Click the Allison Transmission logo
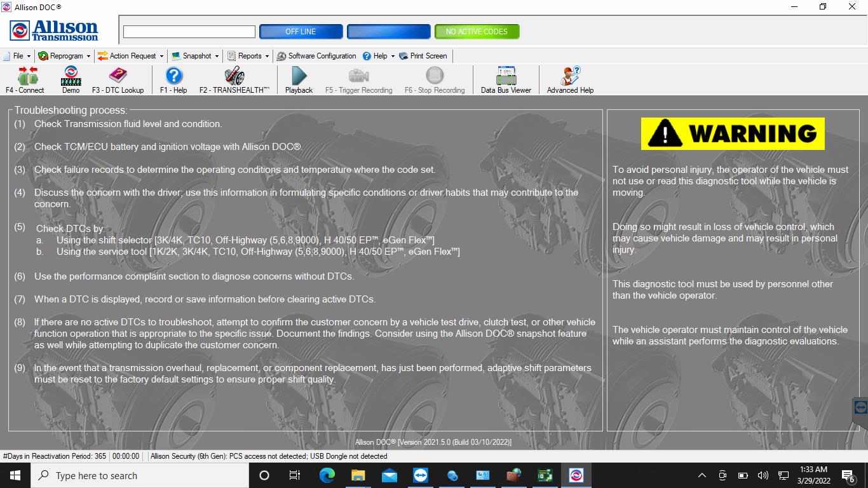 click(x=55, y=30)
